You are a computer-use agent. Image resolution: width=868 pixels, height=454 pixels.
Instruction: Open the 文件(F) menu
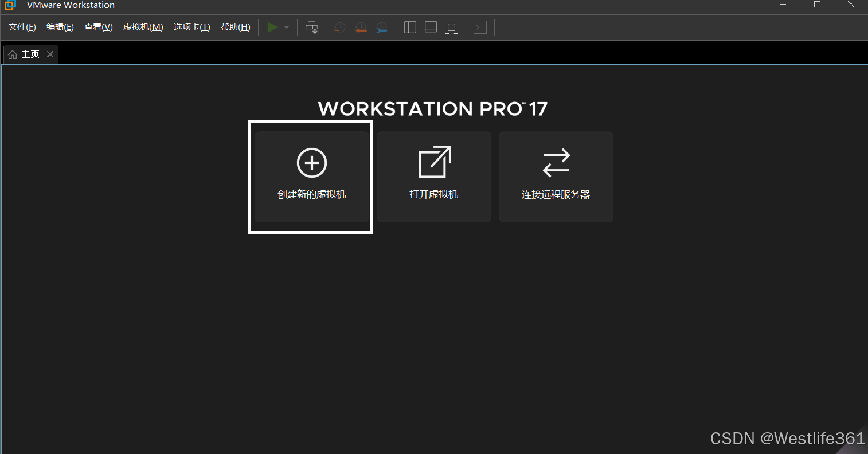pos(22,26)
